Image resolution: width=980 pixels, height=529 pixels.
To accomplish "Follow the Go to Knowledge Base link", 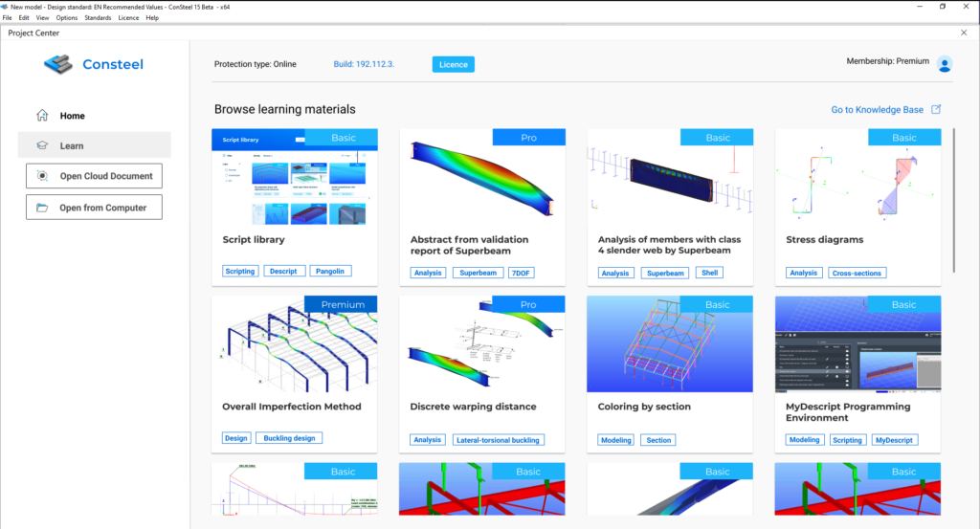I will point(877,109).
